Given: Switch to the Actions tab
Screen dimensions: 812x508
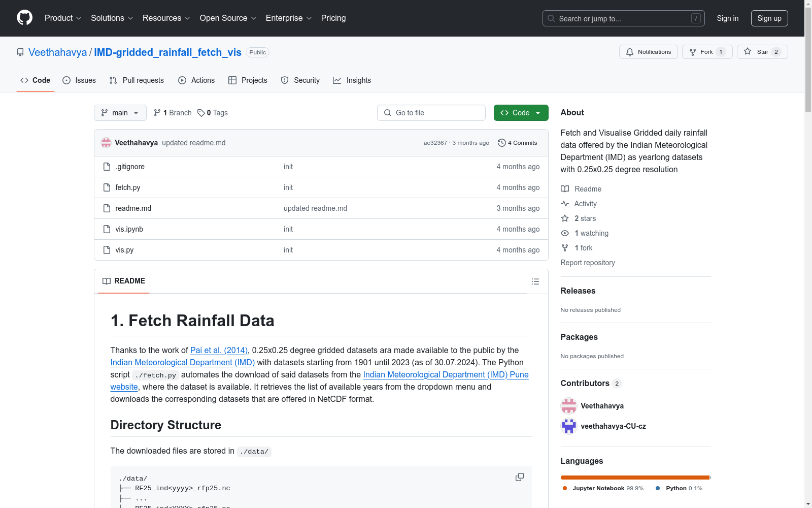Looking at the screenshot, I should [x=196, y=80].
